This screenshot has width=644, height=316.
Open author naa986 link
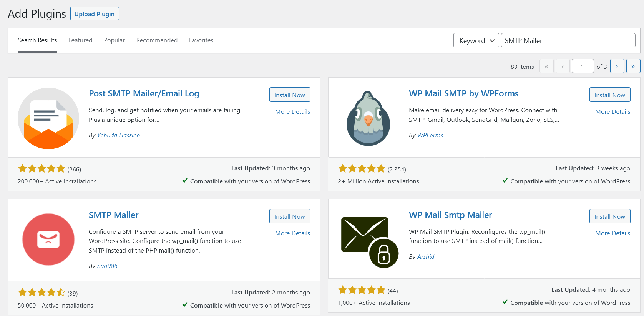(x=107, y=266)
